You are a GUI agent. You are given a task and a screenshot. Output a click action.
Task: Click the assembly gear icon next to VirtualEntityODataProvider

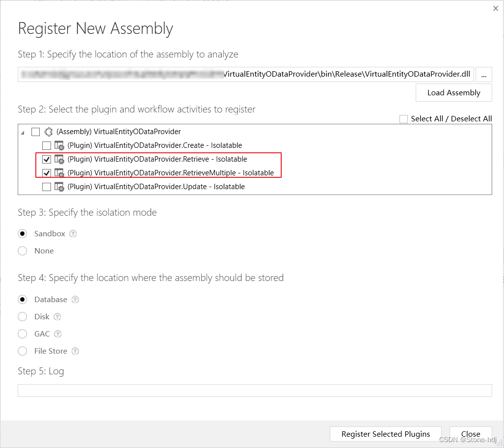point(48,132)
